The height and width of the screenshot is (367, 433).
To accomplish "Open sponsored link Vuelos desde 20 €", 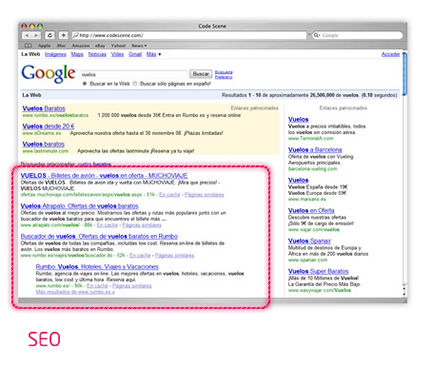I will click(48, 126).
